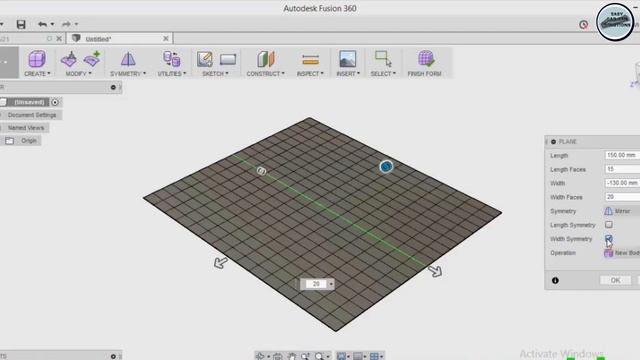
Task: Click the right arrow manipulator beside plane
Action: [x=435, y=271]
